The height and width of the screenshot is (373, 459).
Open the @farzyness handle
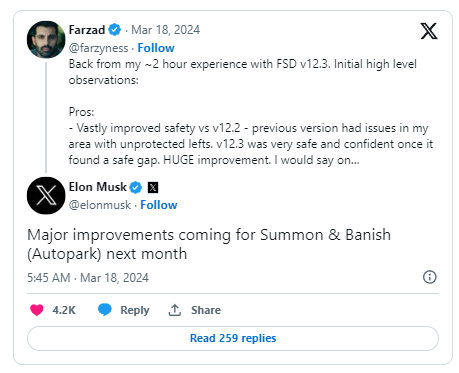point(98,48)
